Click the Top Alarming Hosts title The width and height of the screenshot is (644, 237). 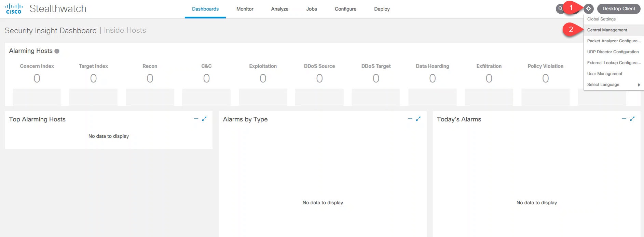(37, 119)
